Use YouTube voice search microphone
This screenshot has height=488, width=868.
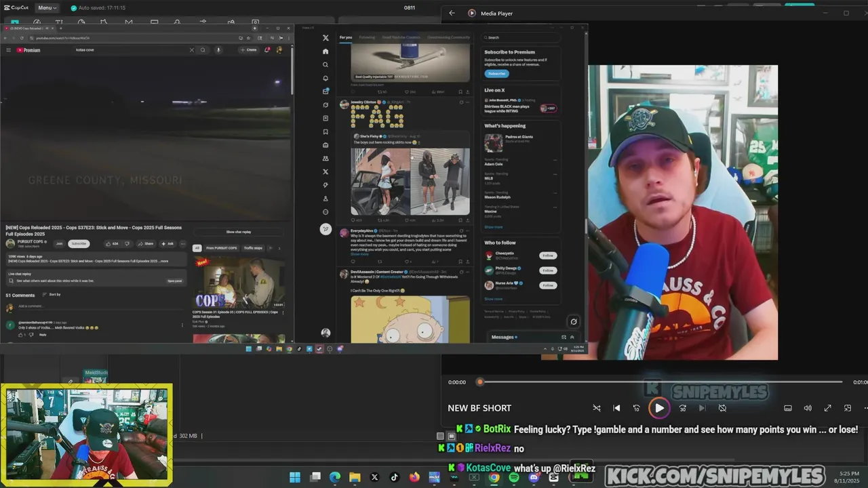218,49
